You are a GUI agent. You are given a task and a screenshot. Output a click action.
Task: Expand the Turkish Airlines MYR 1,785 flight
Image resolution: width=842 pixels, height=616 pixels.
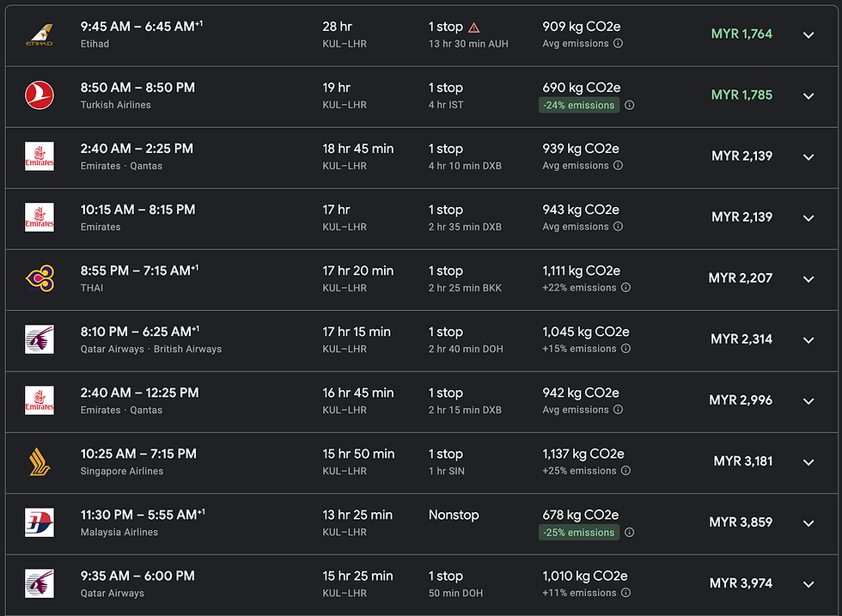(808, 96)
